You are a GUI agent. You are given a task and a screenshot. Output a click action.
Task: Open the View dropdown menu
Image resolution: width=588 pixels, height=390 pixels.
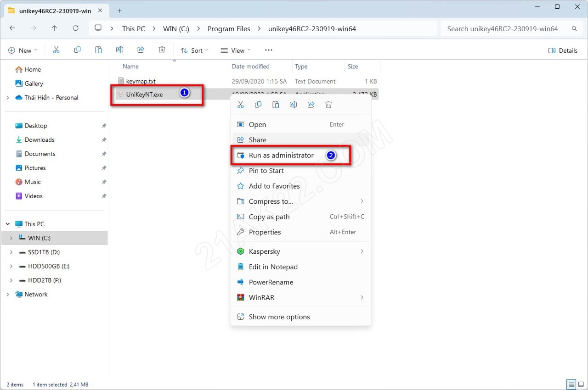(236, 50)
